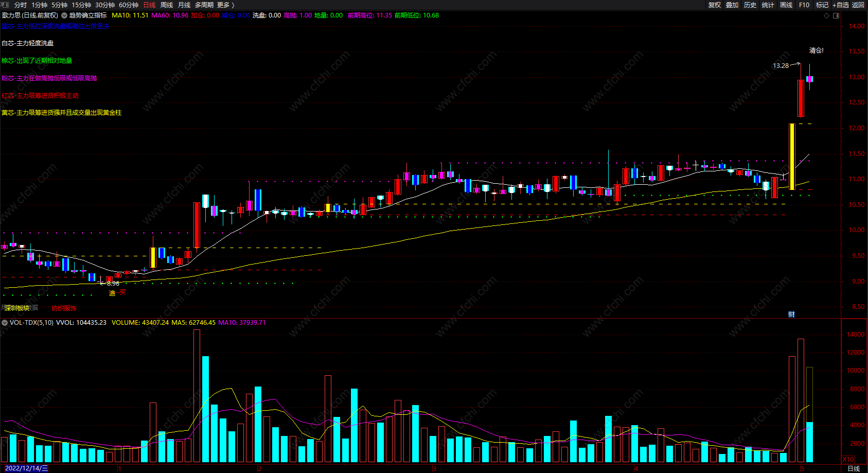Open the 统计 statistics button
This screenshot has height=473, width=868.
[x=768, y=5]
